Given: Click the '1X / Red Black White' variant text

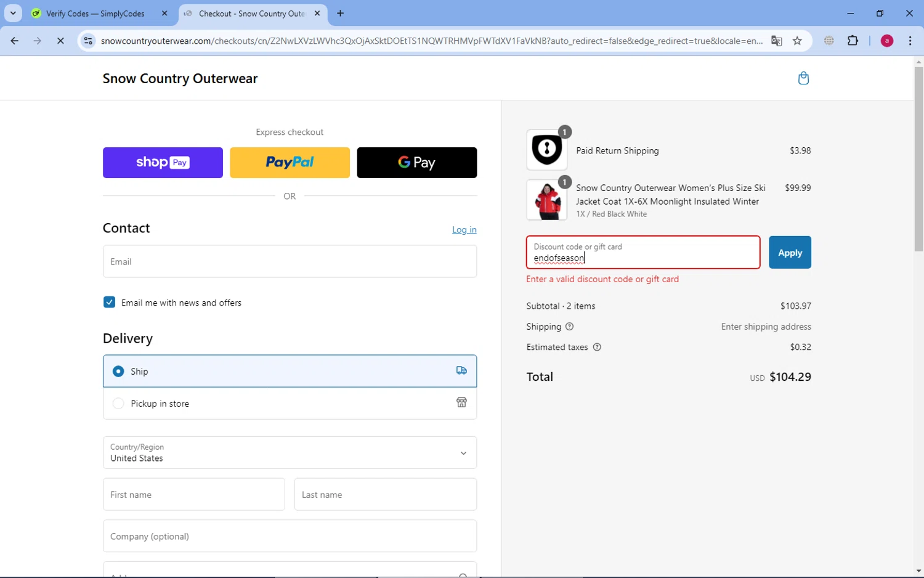Looking at the screenshot, I should (612, 214).
